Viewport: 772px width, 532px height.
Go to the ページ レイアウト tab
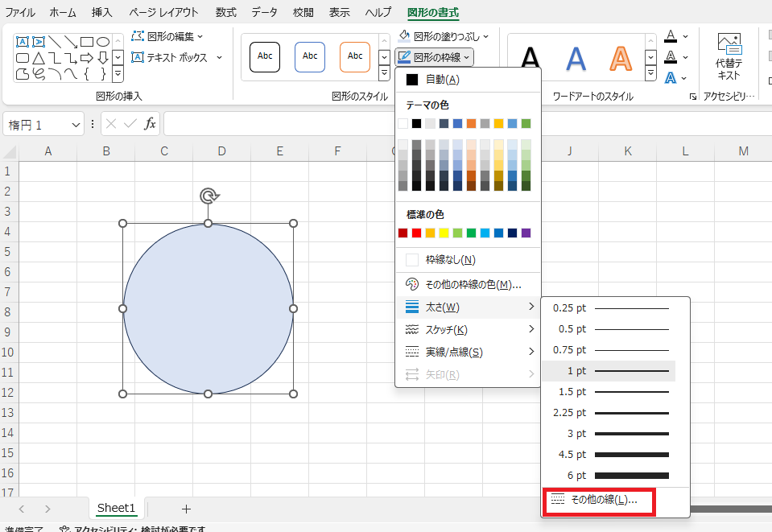pos(163,12)
